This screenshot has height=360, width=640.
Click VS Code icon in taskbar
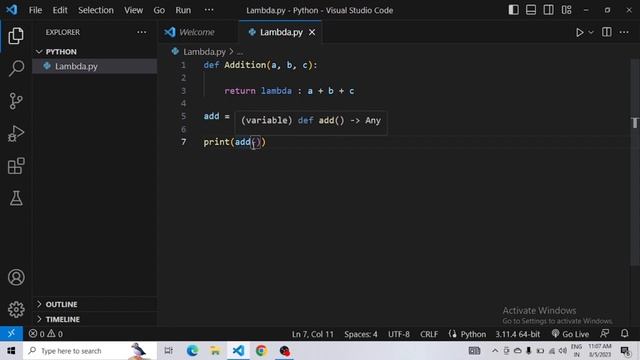pos(238,351)
